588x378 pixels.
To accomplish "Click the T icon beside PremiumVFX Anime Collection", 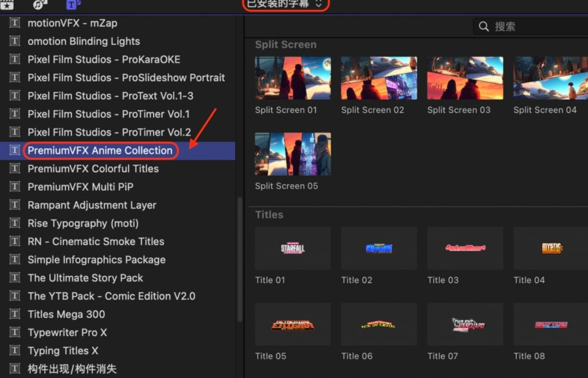I will [14, 150].
